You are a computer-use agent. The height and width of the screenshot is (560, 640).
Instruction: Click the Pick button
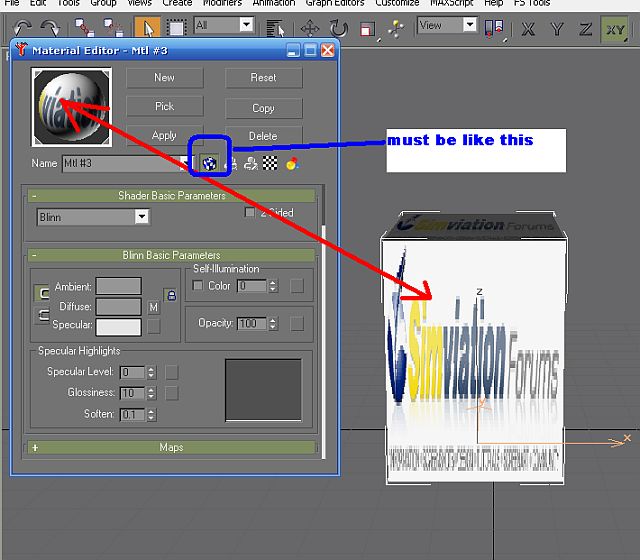pos(164,107)
